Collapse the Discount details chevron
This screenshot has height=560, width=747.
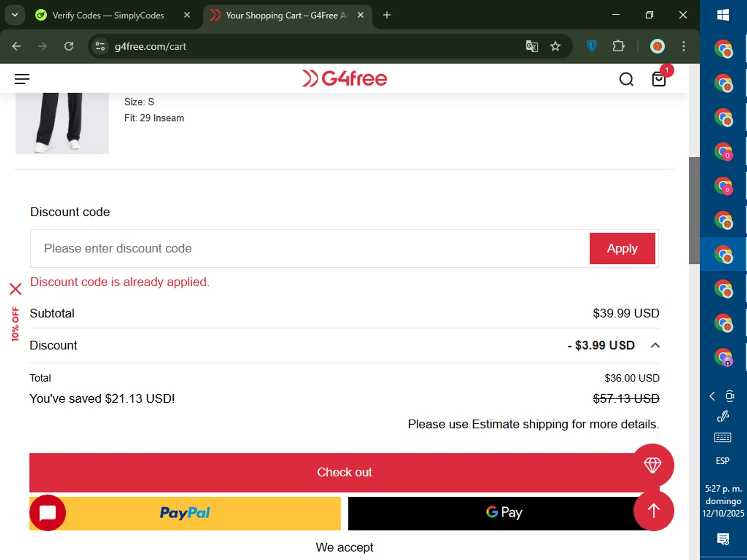click(x=655, y=345)
